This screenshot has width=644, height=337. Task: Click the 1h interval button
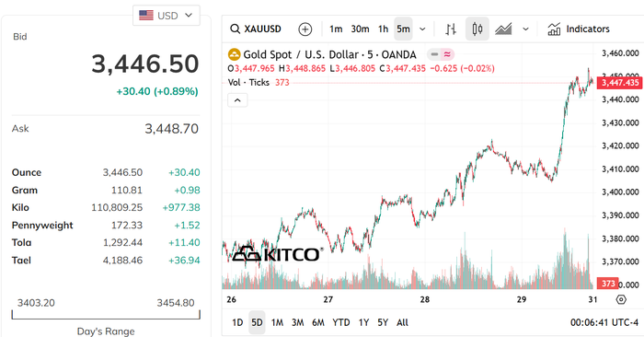tap(383, 29)
